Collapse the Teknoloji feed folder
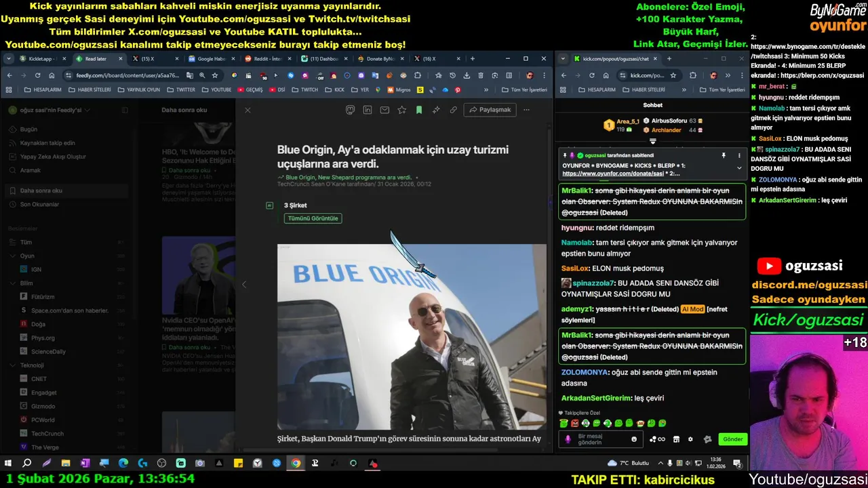Viewport: 868px width, 488px height. (x=12, y=365)
